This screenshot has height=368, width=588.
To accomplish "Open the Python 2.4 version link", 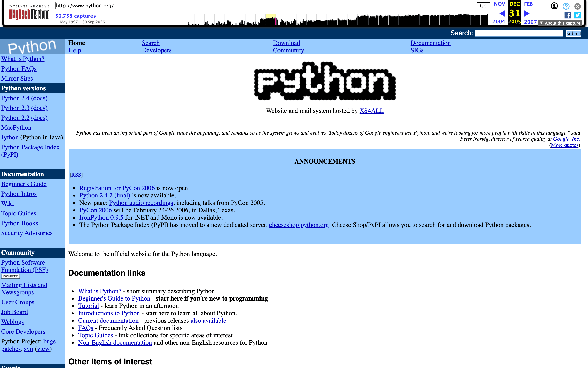I will 15,98.
